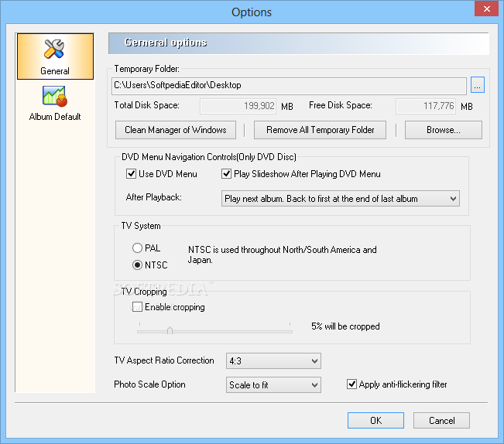This screenshot has height=444, width=504.
Task: Click the Browse... button
Action: 444,130
